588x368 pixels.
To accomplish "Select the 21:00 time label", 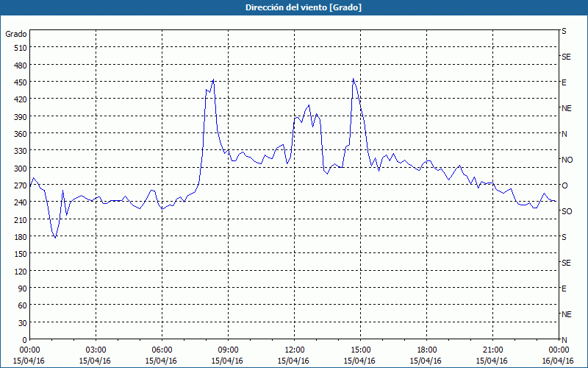I will pos(492,350).
